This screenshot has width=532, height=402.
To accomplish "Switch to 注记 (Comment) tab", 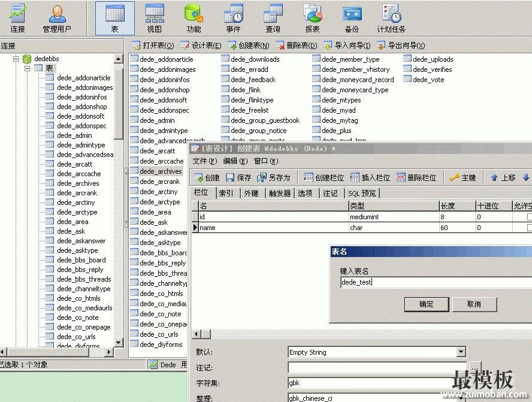I will [x=330, y=194].
